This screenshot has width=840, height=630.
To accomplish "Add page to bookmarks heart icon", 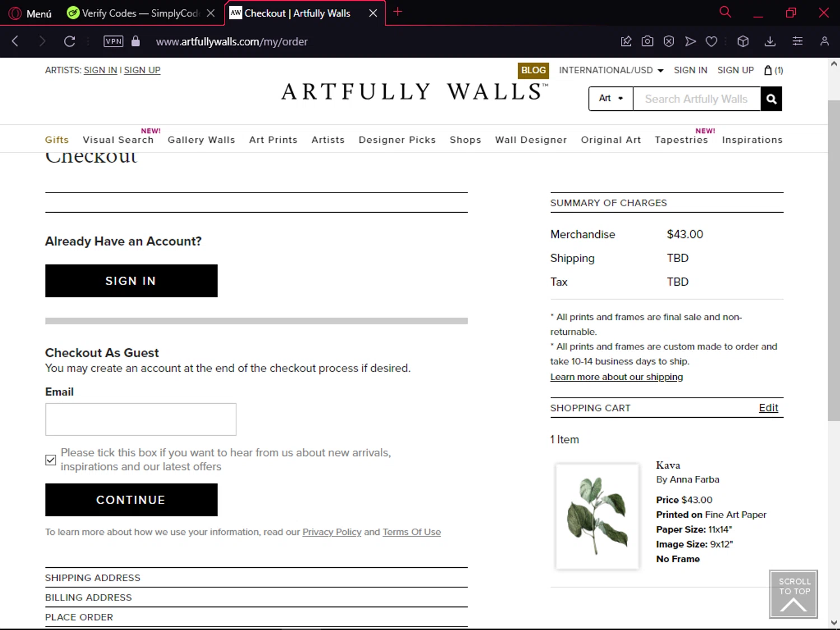I will (712, 41).
